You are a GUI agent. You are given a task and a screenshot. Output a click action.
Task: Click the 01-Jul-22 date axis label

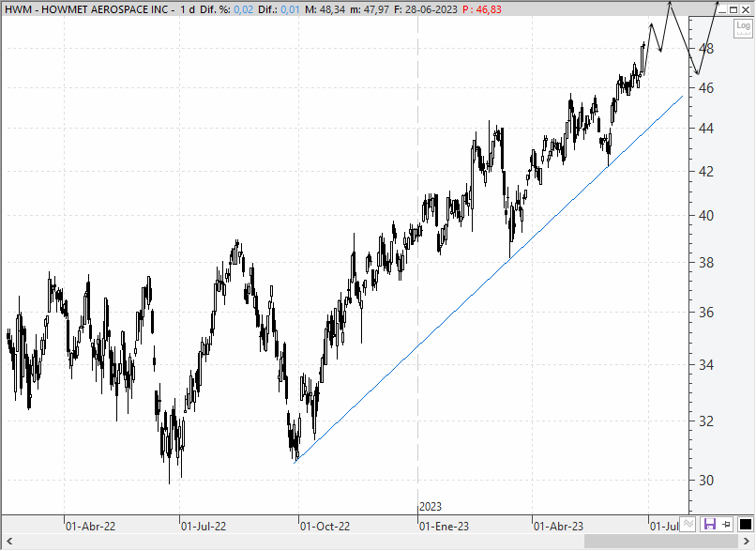(x=203, y=526)
